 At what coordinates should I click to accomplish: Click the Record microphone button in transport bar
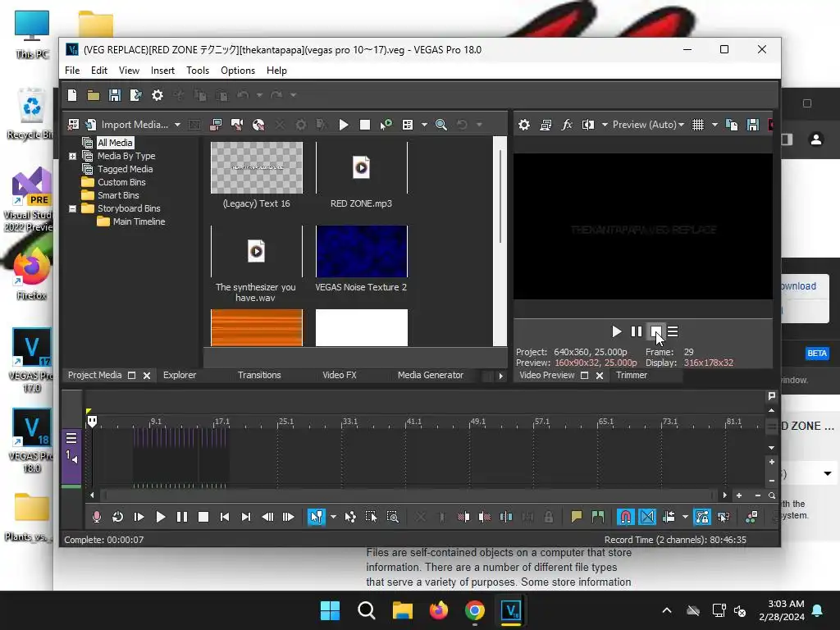(x=97, y=517)
